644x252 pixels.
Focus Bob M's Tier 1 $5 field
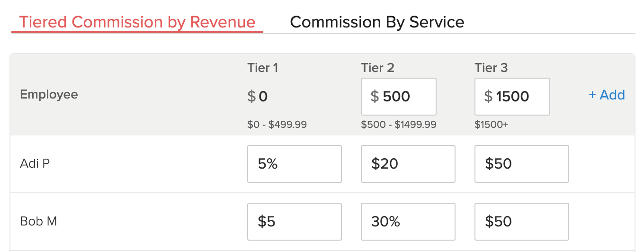[x=294, y=222]
